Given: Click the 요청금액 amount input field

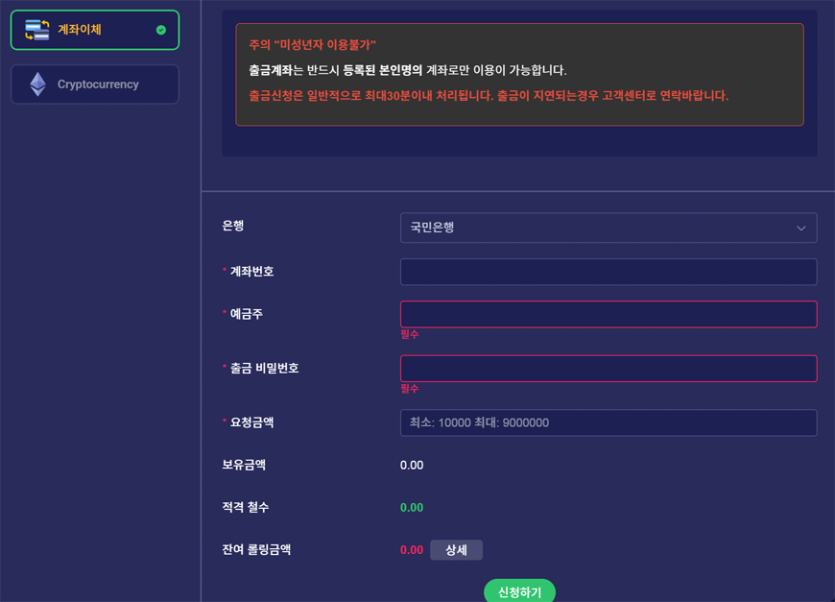Looking at the screenshot, I should click(x=607, y=423).
